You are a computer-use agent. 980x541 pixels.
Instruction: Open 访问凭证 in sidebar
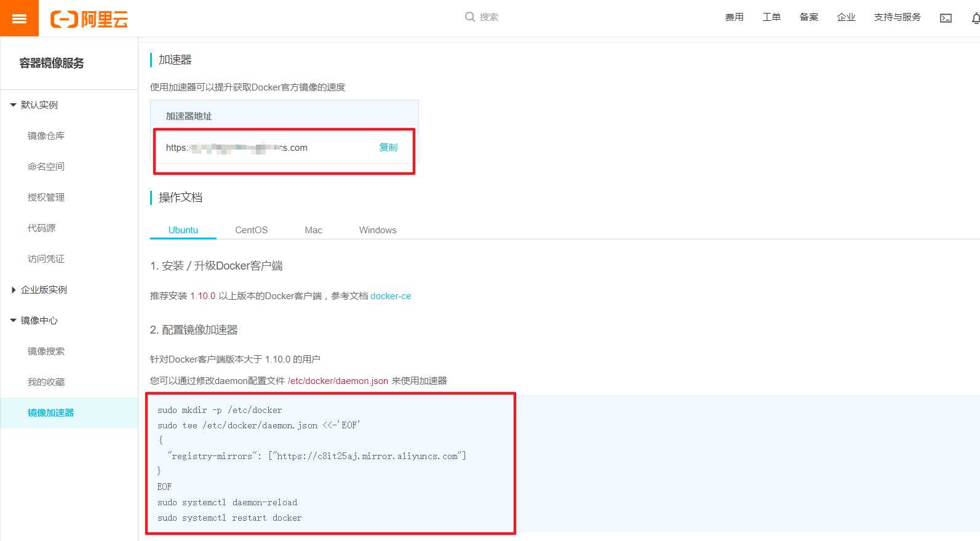pos(46,258)
